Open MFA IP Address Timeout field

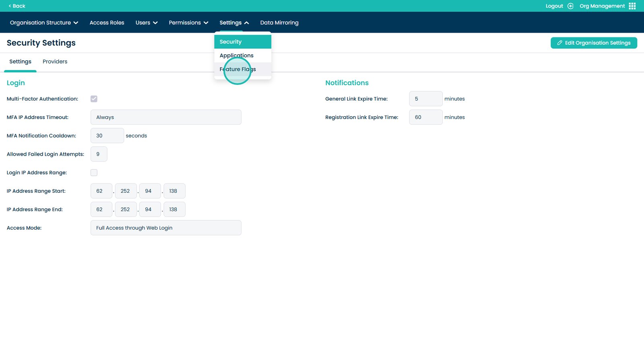(166, 117)
